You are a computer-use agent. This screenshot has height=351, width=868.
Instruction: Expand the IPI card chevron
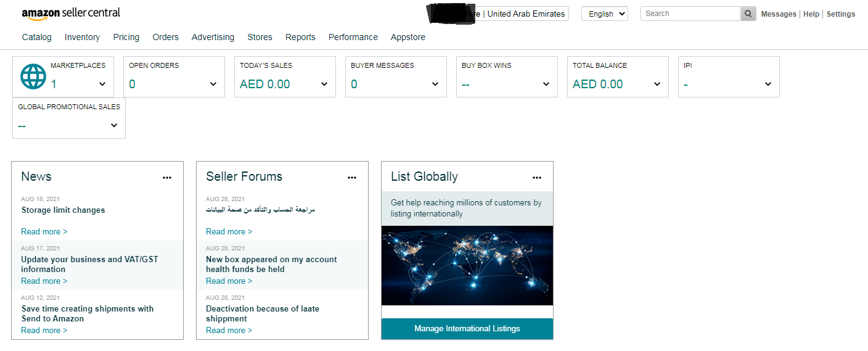[x=768, y=85]
